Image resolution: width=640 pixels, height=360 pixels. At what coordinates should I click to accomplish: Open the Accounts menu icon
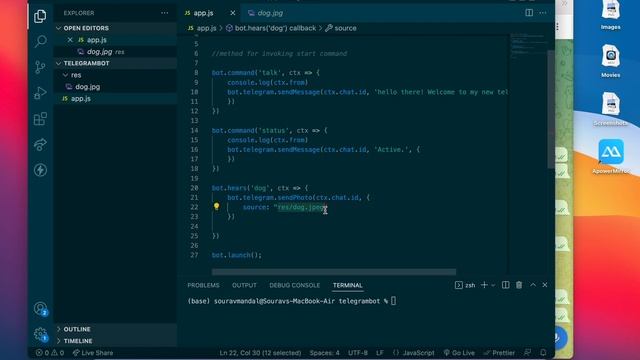click(40, 309)
